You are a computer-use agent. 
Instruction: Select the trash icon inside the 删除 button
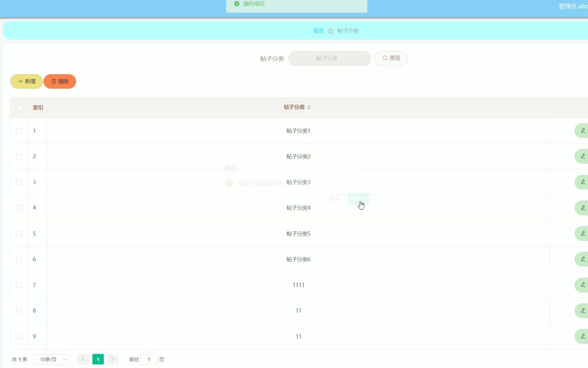[x=54, y=81]
